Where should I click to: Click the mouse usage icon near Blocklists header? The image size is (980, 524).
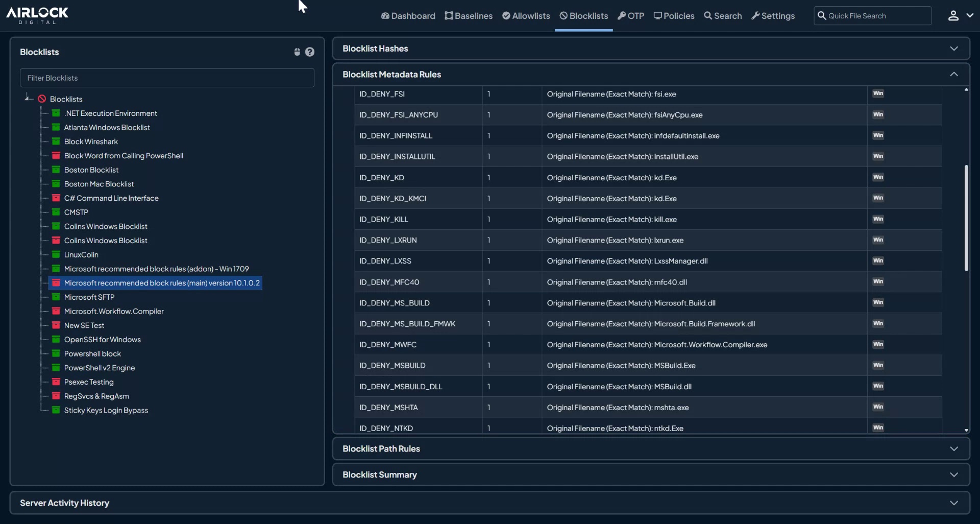(297, 52)
